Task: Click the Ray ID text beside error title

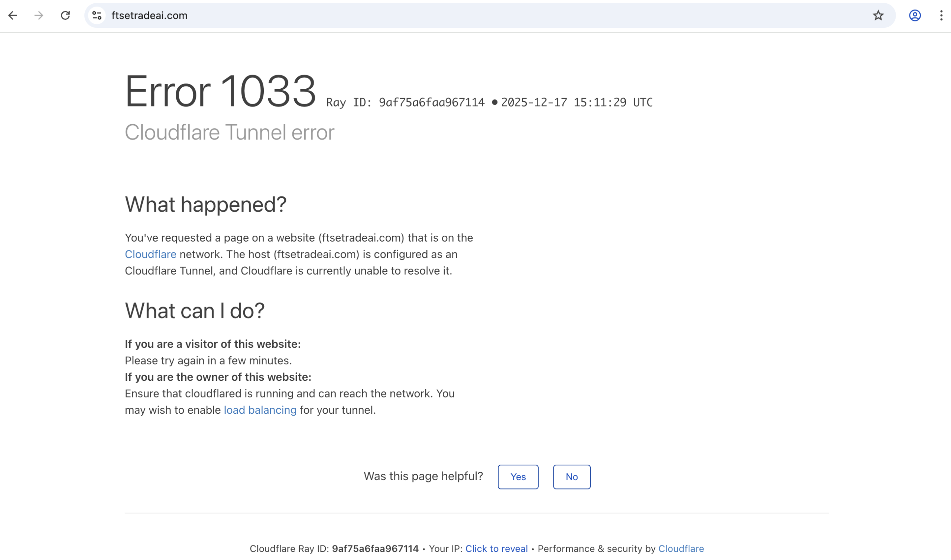Action: point(405,103)
